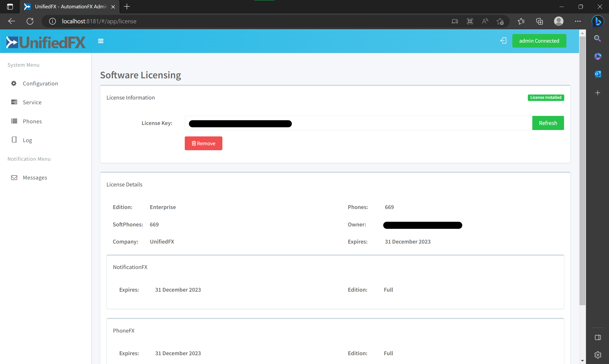Image resolution: width=609 pixels, height=364 pixels.
Task: Open Configuration from the System Menu
Action: 40,83
